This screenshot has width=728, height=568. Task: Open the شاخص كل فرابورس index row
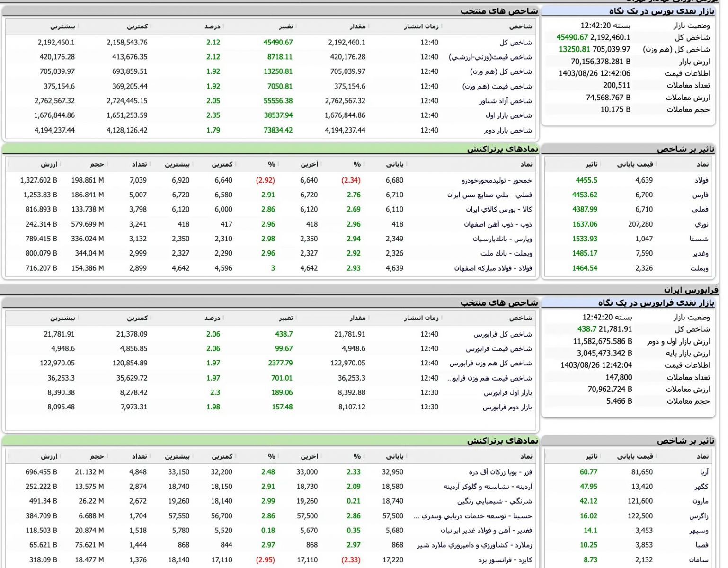270,334
